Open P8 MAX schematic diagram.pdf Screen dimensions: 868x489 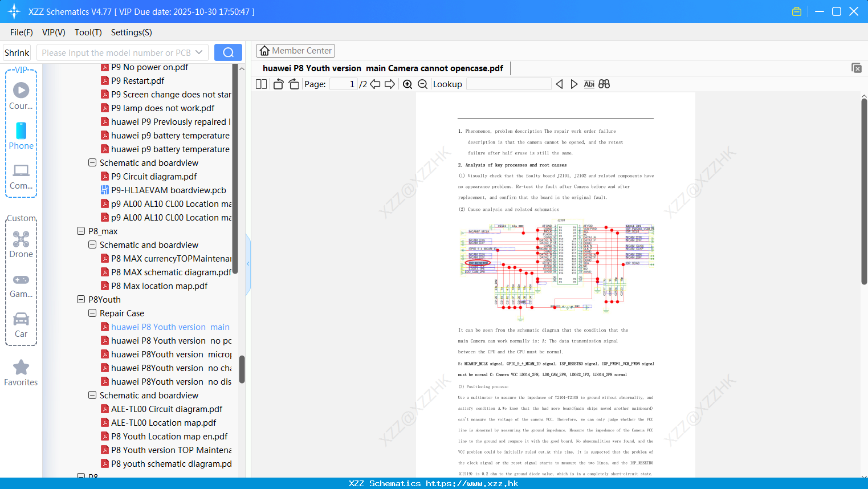click(x=166, y=272)
